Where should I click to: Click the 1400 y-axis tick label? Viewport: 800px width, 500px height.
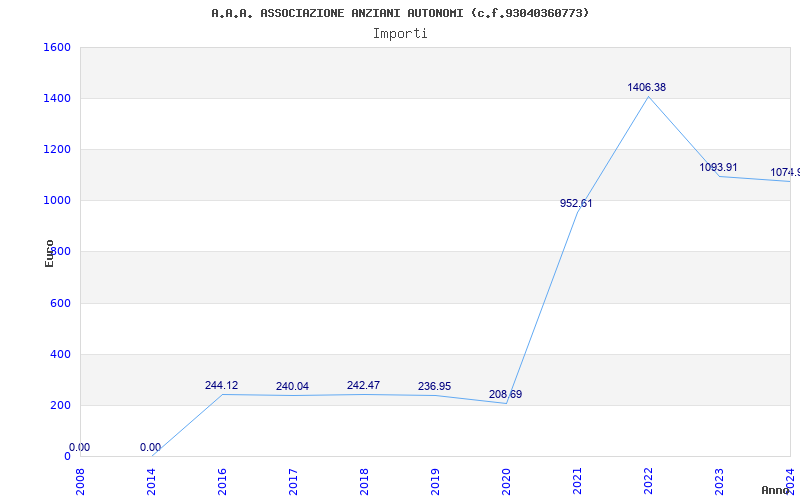tap(57, 98)
